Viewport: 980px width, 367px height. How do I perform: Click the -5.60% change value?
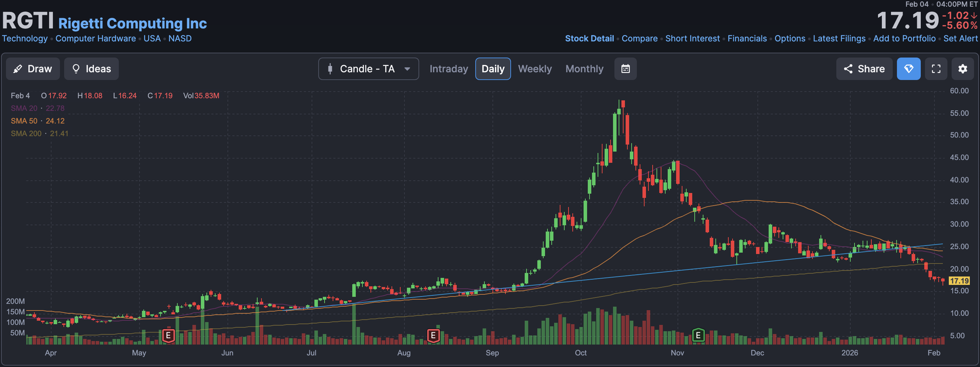pos(959,26)
